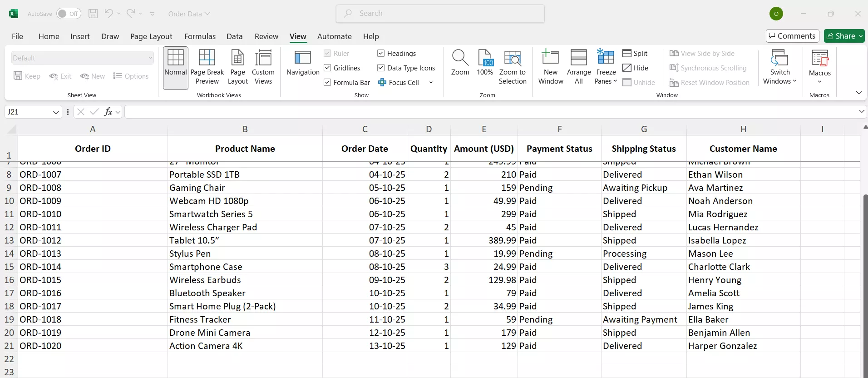
Task: Switch to the Data tab
Action: [234, 36]
